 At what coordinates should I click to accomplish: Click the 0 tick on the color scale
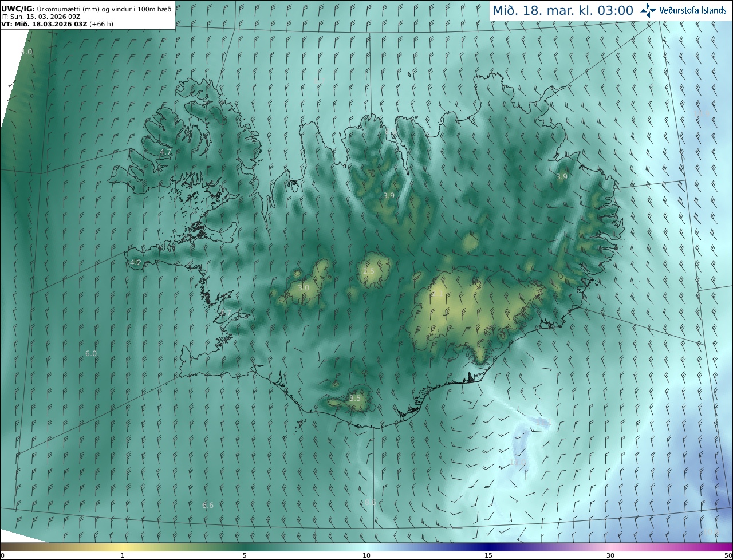[x=2, y=555]
